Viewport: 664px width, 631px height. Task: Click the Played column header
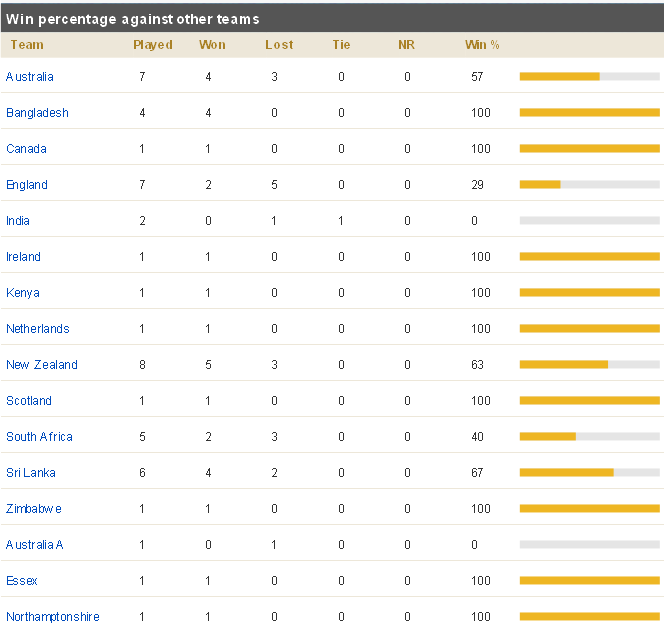click(x=153, y=45)
